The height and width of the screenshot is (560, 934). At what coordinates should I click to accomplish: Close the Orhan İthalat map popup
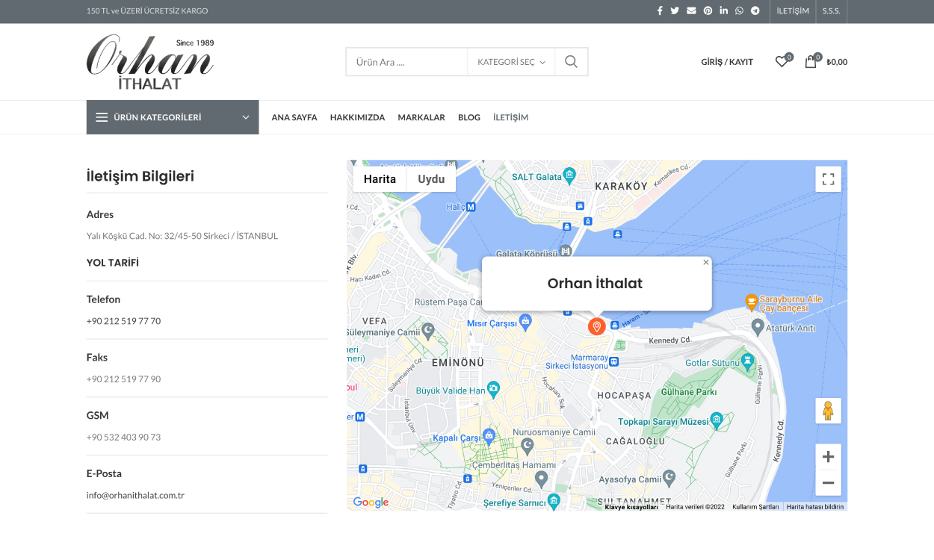click(x=706, y=262)
